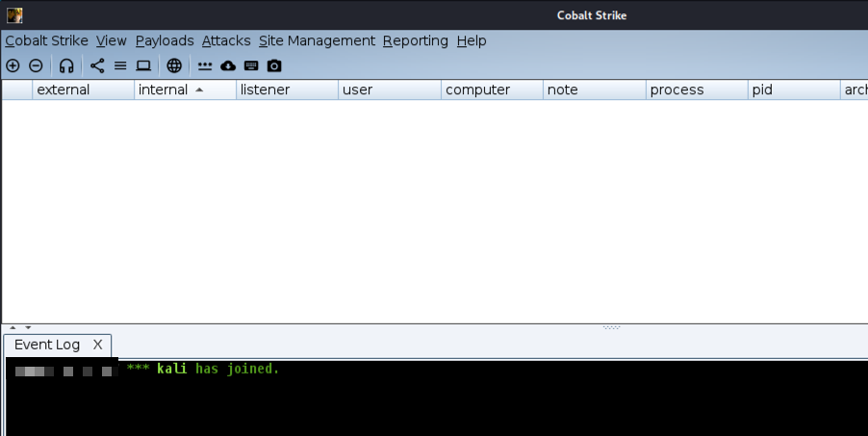The width and height of the screenshot is (868, 436).
Task: View credentials via dotted password icon
Action: pos(205,65)
